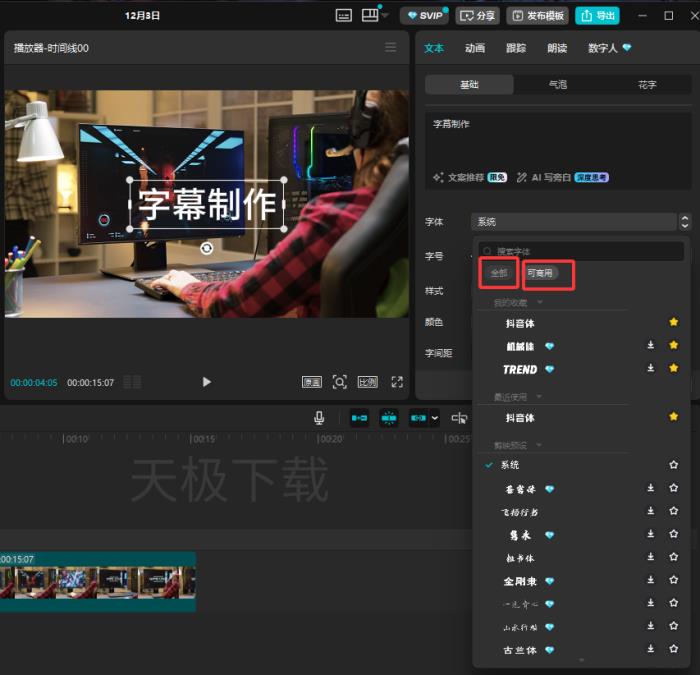Click the 导出 export button
Viewport: 700px width, 675px height.
pos(597,16)
